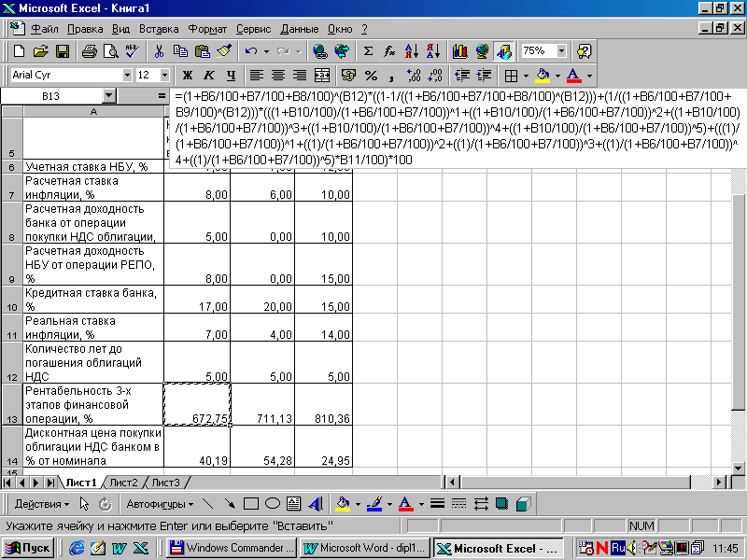Open the formatting toolbar Font Color palette arrow

pos(589,76)
